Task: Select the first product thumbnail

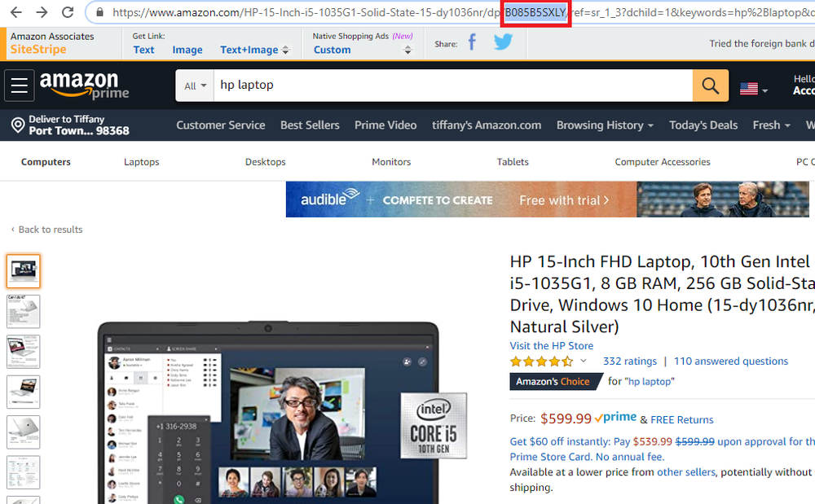Action: click(x=24, y=271)
